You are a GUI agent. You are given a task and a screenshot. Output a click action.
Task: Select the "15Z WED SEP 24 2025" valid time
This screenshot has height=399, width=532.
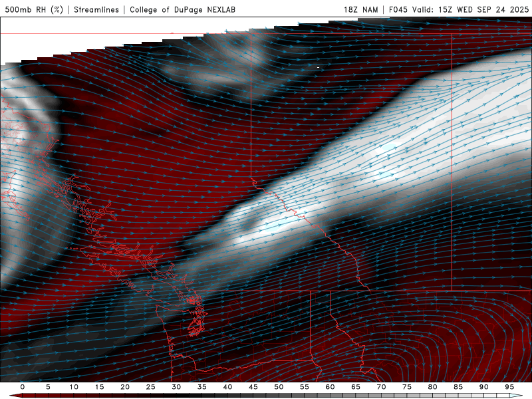pos(483,9)
